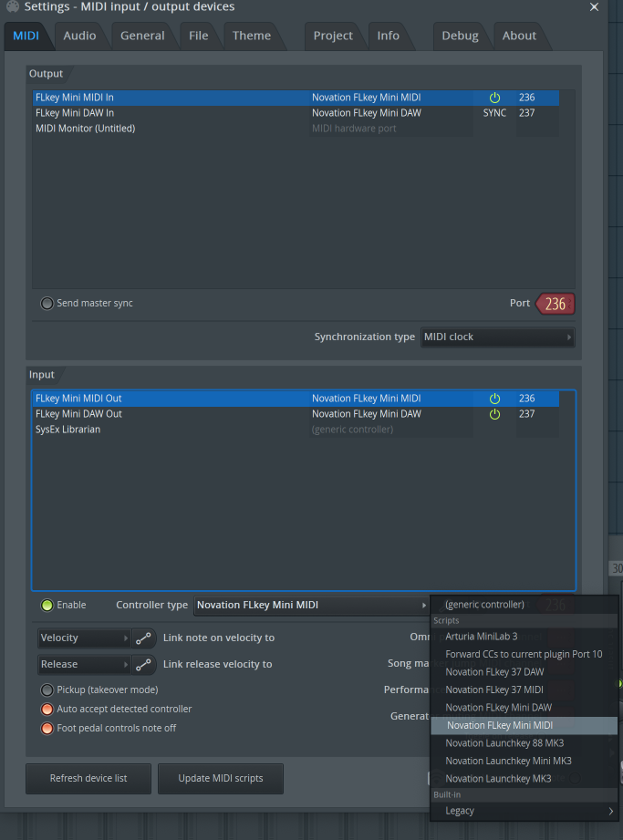Switch to the General tab

[142, 36]
